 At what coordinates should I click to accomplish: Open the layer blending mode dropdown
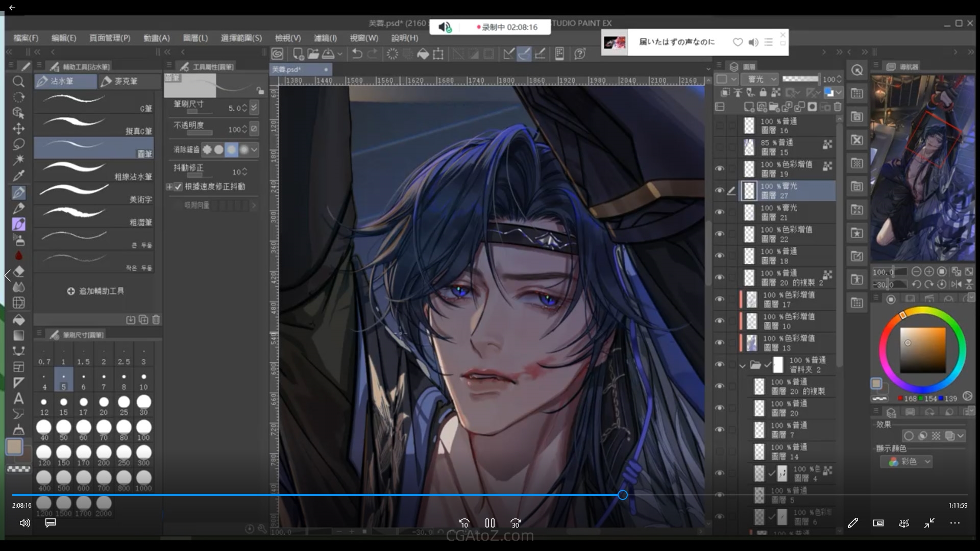click(x=759, y=79)
